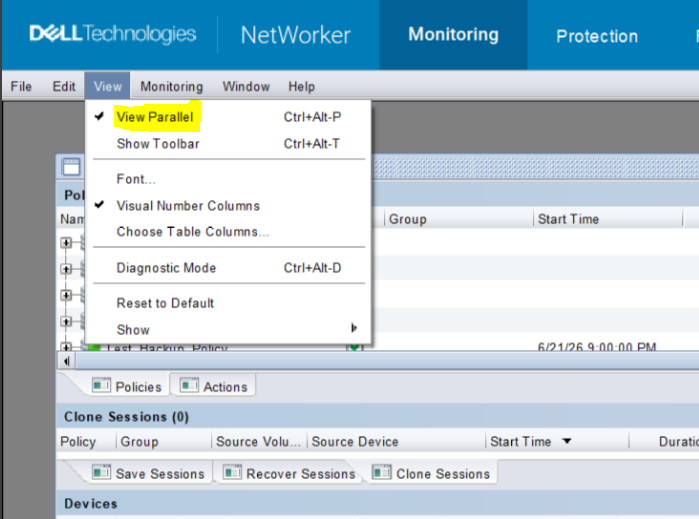
Task: Enable Diagnostic Mode from View menu
Action: click(228, 268)
